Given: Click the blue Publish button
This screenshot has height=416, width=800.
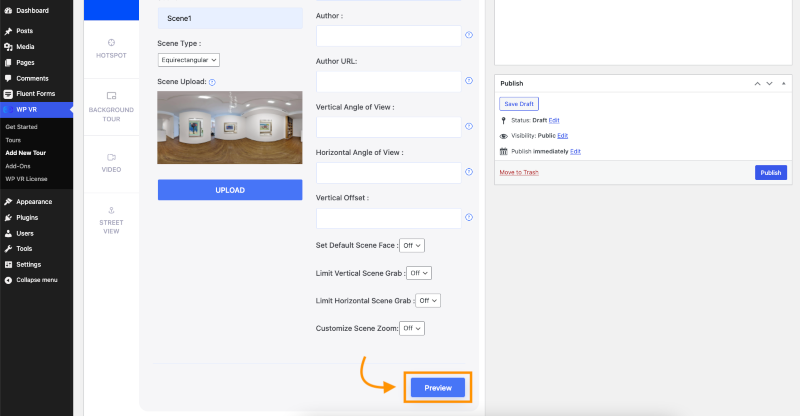Looking at the screenshot, I should pyautogui.click(x=771, y=173).
